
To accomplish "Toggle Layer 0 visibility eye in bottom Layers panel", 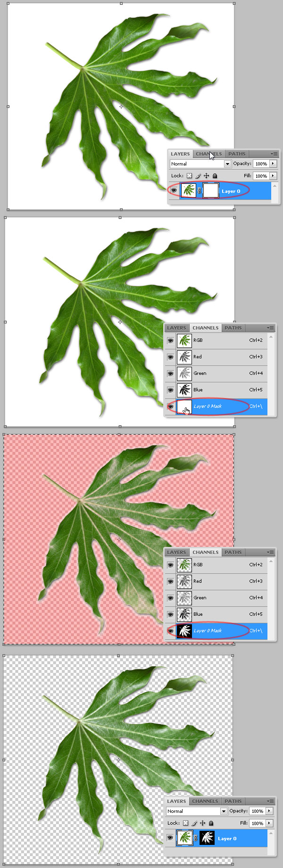I will pos(170,838).
